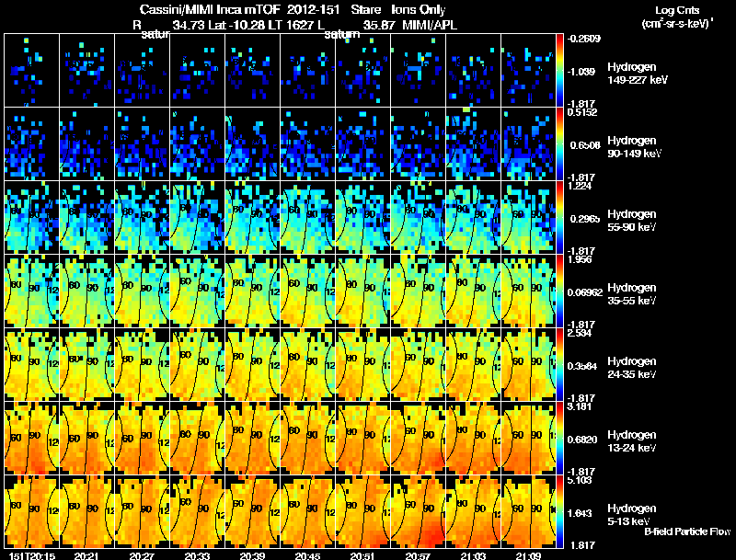Open the 90-149 keV panel at 20:33
This screenshot has width=736, height=560.
pyautogui.click(x=197, y=144)
